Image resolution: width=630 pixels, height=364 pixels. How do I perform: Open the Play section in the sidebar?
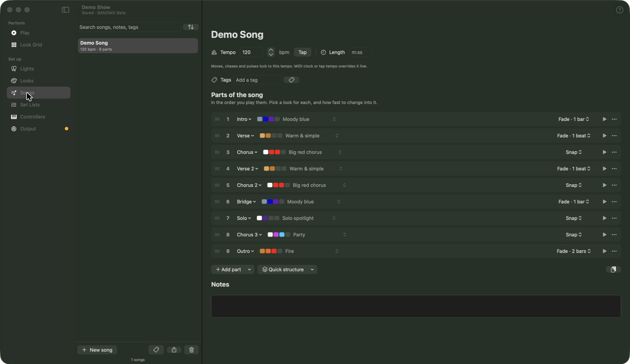[39, 33]
